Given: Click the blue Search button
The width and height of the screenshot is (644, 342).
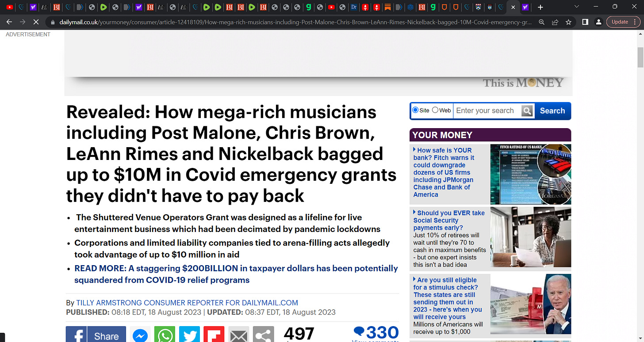Looking at the screenshot, I should point(552,111).
